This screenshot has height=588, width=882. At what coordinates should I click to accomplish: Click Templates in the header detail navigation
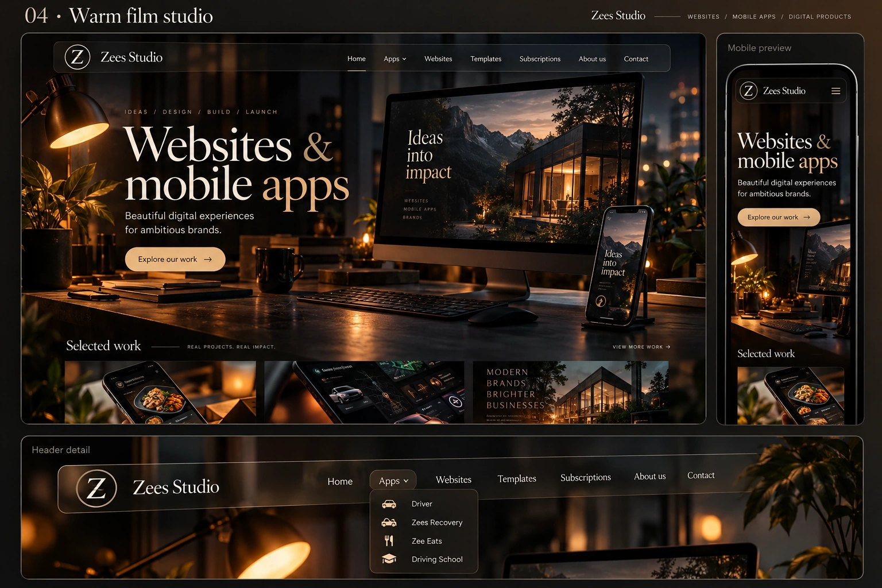point(517,478)
